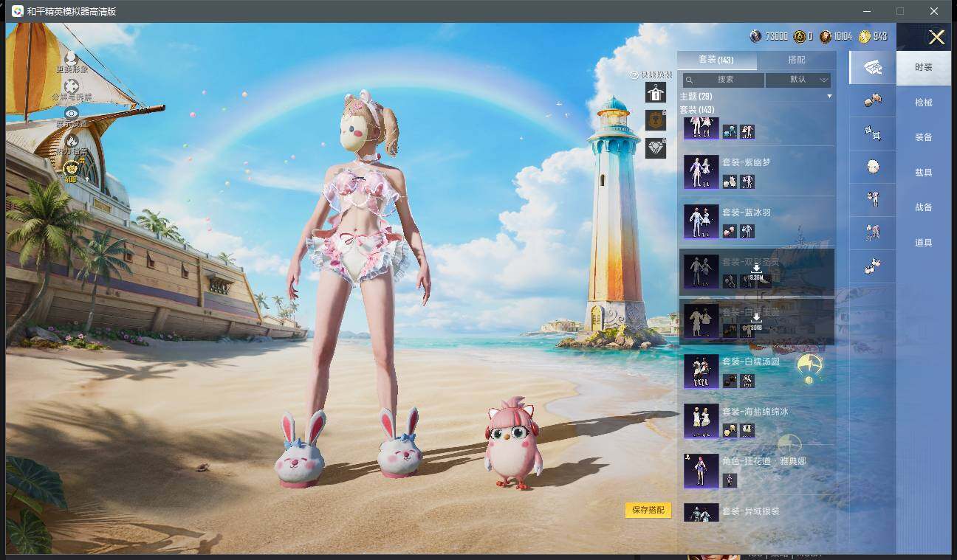Select the 装备 category tab

(x=924, y=137)
